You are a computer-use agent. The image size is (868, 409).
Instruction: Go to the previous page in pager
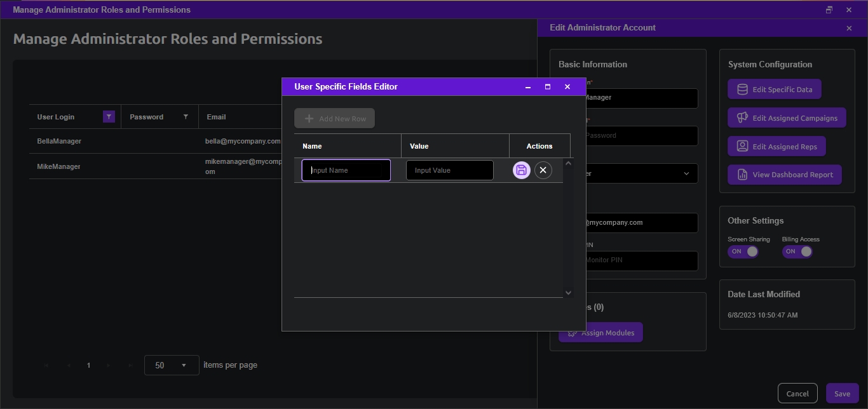click(68, 365)
